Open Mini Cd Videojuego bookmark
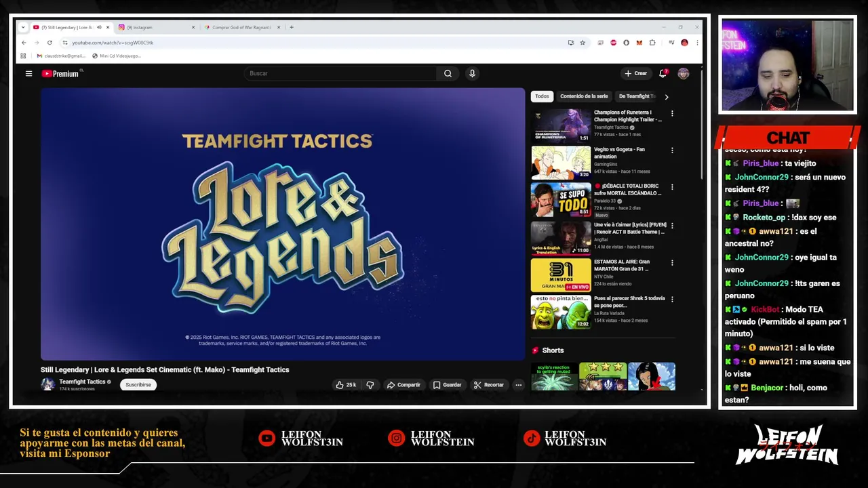This screenshot has width=868, height=488. coord(117,56)
